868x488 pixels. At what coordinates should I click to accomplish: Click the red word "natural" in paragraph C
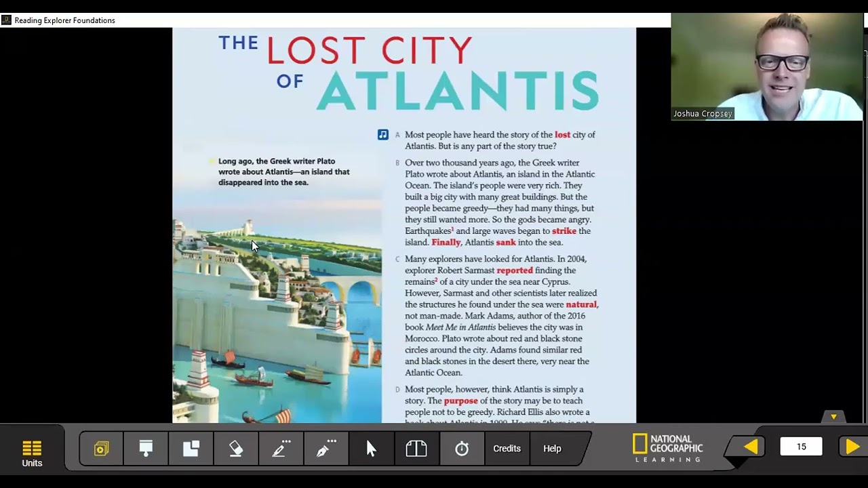coord(581,304)
